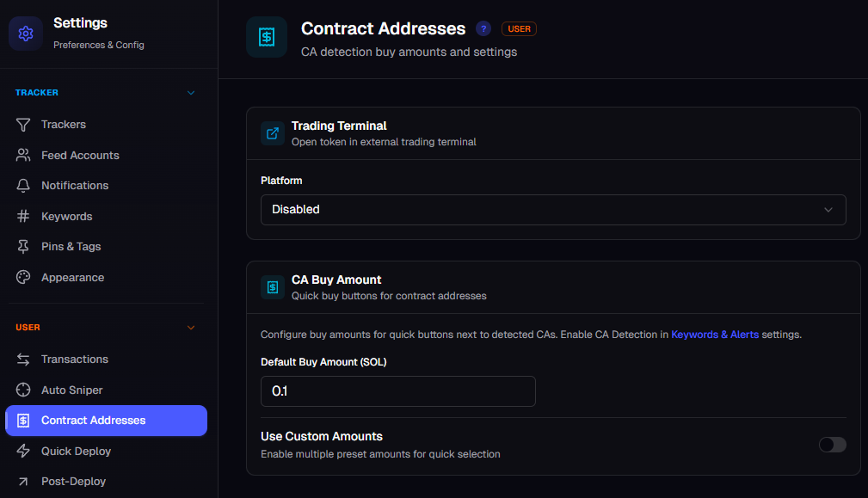Click the Default Buy Amount input field
Screen dimensions: 868x498
tap(398, 391)
